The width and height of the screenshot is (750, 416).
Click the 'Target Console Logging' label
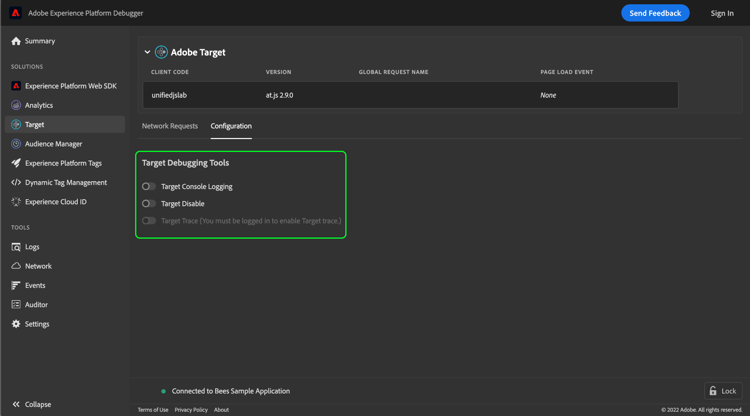coord(197,186)
